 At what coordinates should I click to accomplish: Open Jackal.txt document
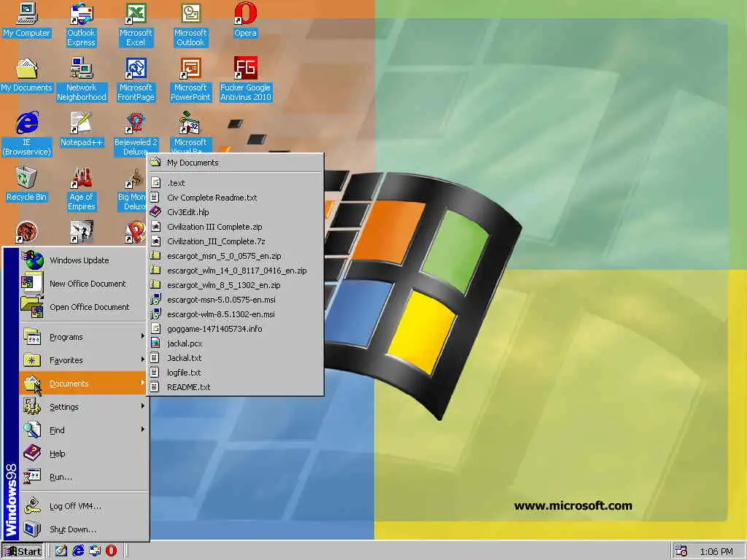coord(236,357)
